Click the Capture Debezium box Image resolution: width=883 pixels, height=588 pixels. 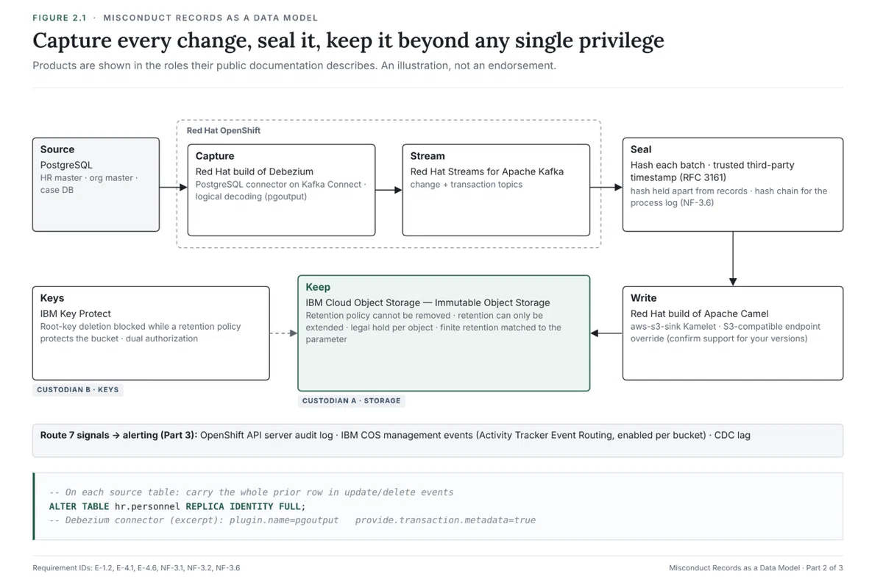pos(281,190)
